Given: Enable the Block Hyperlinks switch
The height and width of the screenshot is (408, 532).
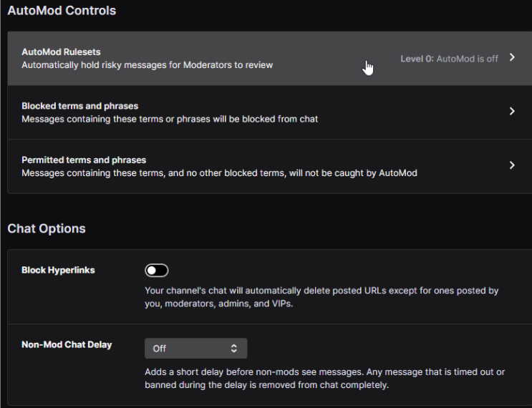Looking at the screenshot, I should 156,271.
